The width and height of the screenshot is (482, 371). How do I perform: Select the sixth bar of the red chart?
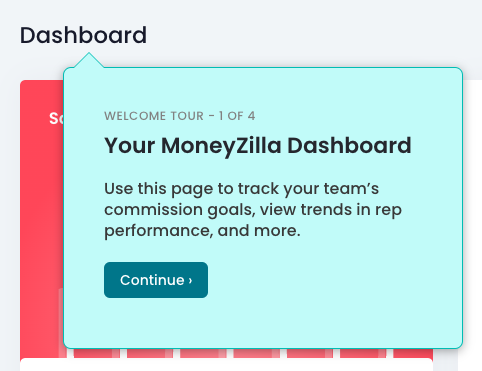click(x=310, y=353)
